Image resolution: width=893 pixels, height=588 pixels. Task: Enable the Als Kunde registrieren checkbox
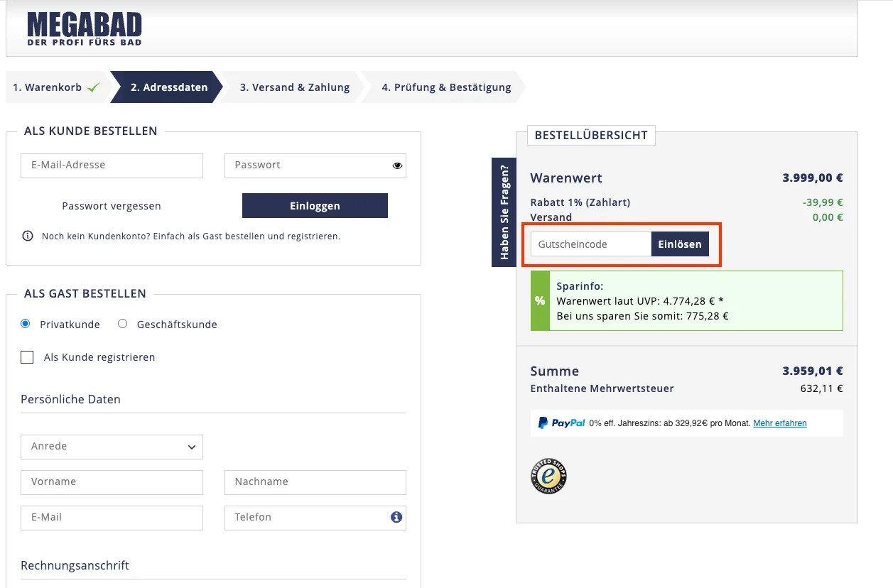pos(27,357)
